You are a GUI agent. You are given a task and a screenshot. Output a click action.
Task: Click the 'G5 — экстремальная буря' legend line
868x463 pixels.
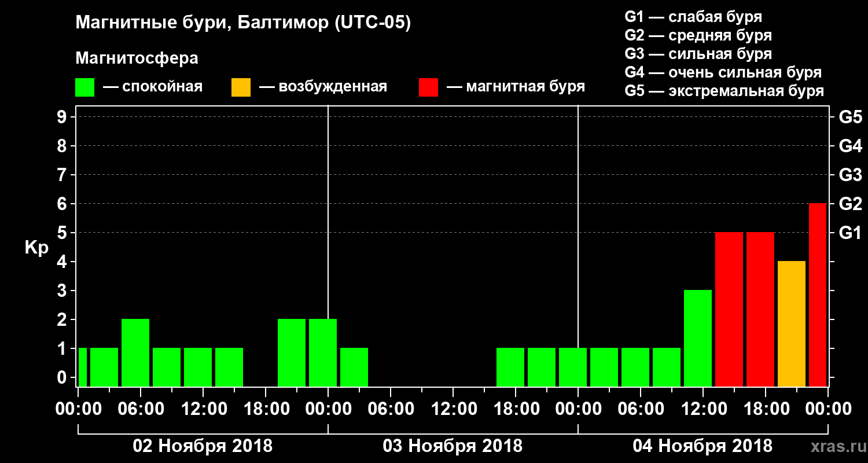tap(724, 91)
